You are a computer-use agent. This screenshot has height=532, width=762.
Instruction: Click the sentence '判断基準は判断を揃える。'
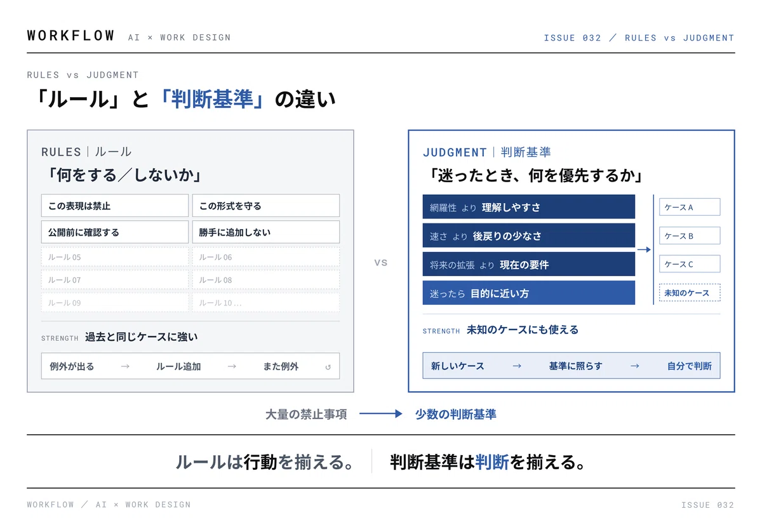tap(488, 462)
